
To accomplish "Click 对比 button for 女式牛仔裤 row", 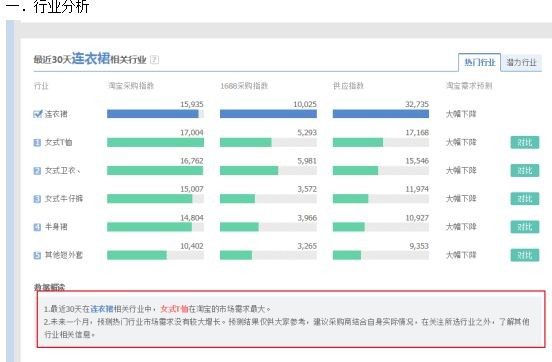I will (525, 199).
